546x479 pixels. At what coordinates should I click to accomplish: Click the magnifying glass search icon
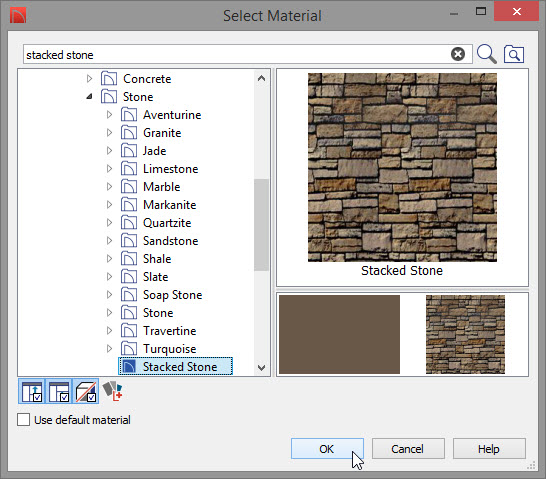(x=486, y=54)
